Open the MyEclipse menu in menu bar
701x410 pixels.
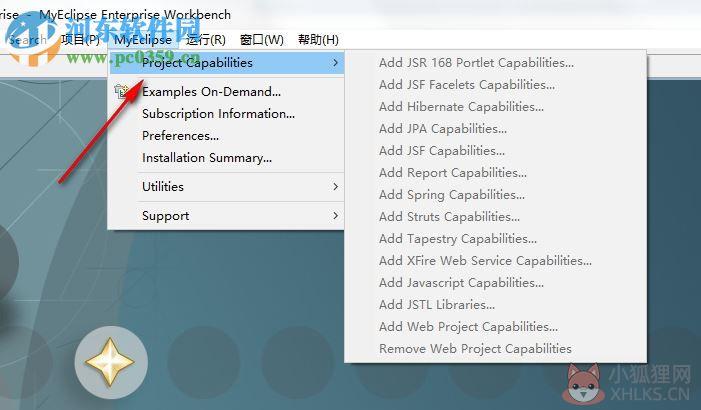click(143, 40)
